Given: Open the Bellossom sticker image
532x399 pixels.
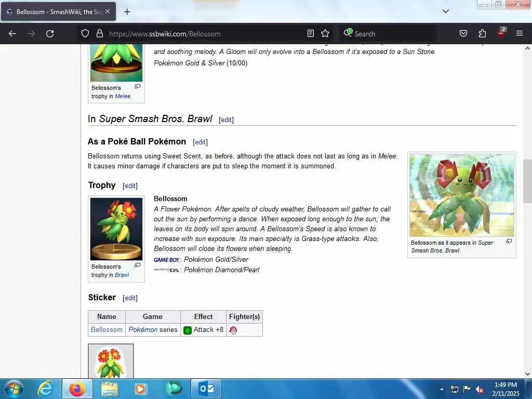Looking at the screenshot, I should [111, 362].
